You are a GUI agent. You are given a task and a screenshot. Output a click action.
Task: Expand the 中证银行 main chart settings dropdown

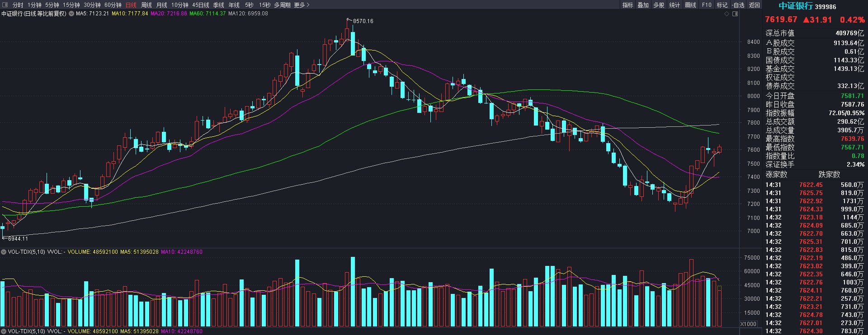tap(71, 14)
